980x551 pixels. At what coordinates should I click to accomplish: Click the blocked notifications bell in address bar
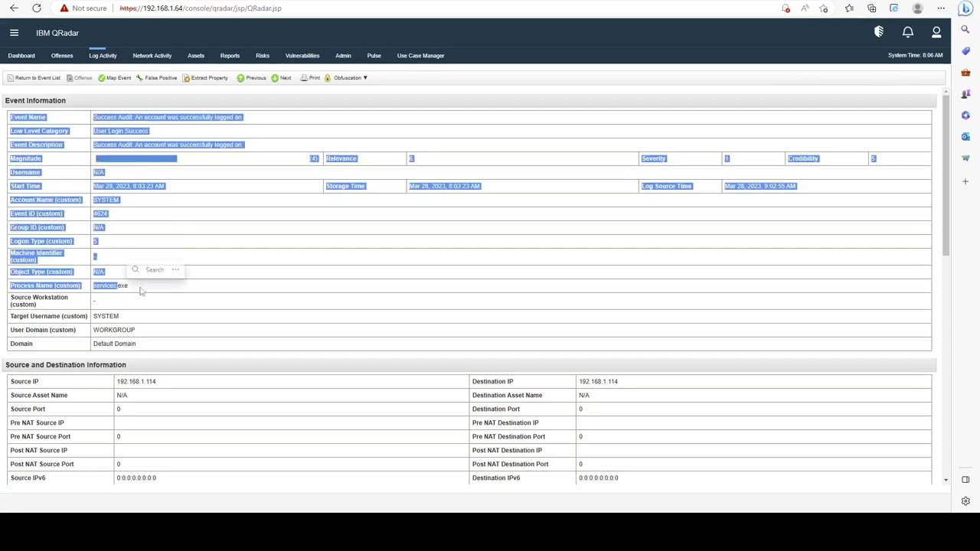786,8
